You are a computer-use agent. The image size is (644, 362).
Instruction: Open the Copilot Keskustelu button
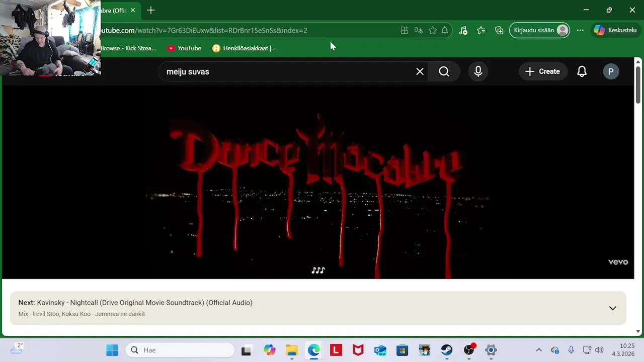(615, 30)
